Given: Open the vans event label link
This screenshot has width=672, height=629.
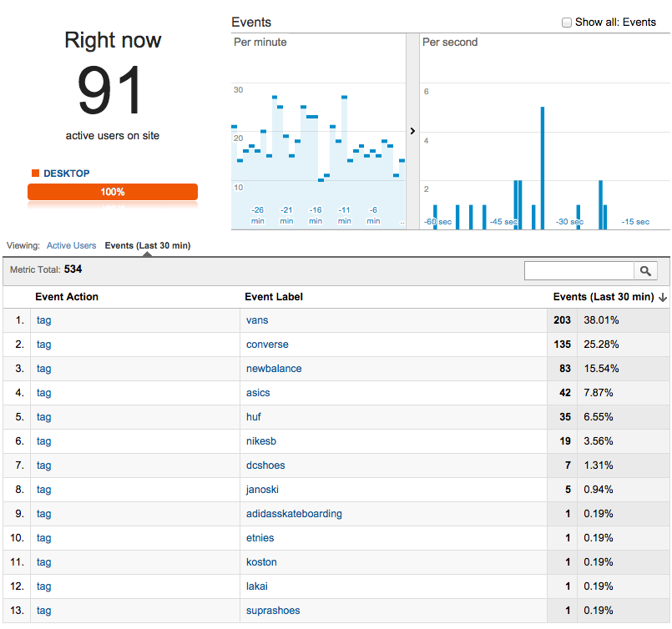Looking at the screenshot, I should coord(257,320).
